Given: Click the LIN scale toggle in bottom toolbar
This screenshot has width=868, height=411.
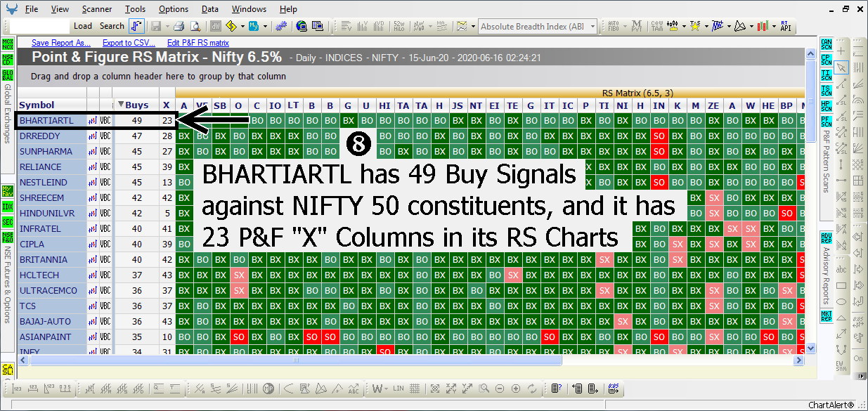Looking at the screenshot, I should 399,387.
